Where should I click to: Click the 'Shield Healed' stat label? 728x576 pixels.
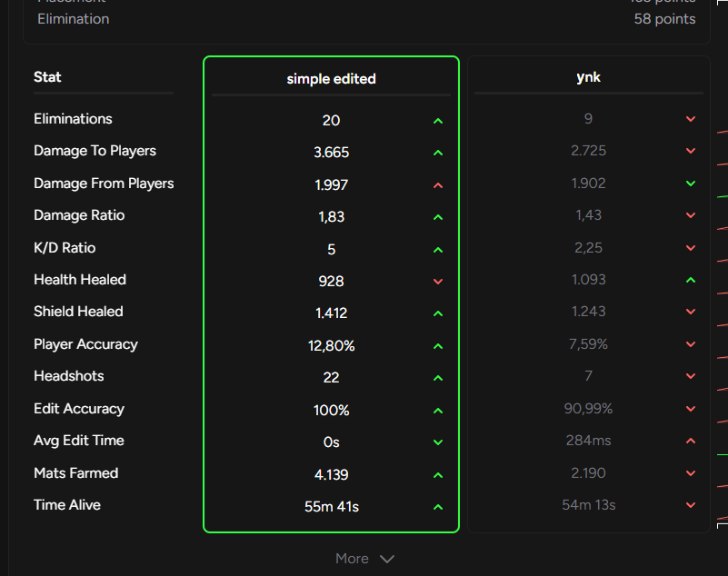tap(78, 312)
